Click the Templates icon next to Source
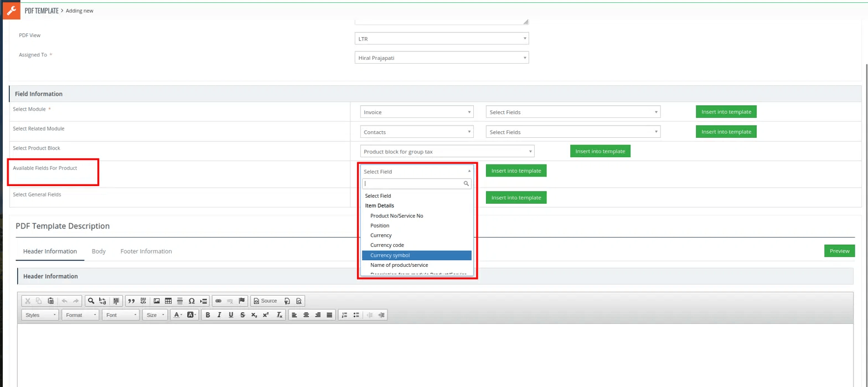868x387 pixels. click(x=287, y=301)
